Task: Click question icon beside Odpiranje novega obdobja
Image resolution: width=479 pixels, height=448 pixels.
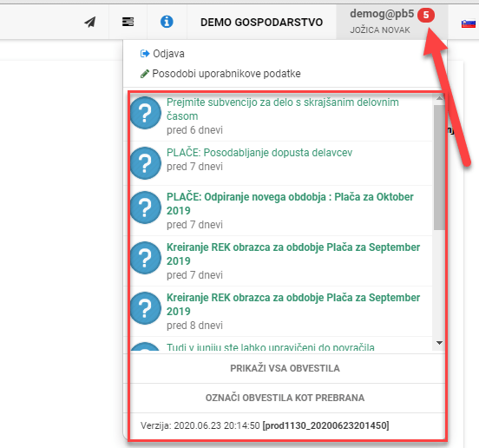Action: (146, 208)
